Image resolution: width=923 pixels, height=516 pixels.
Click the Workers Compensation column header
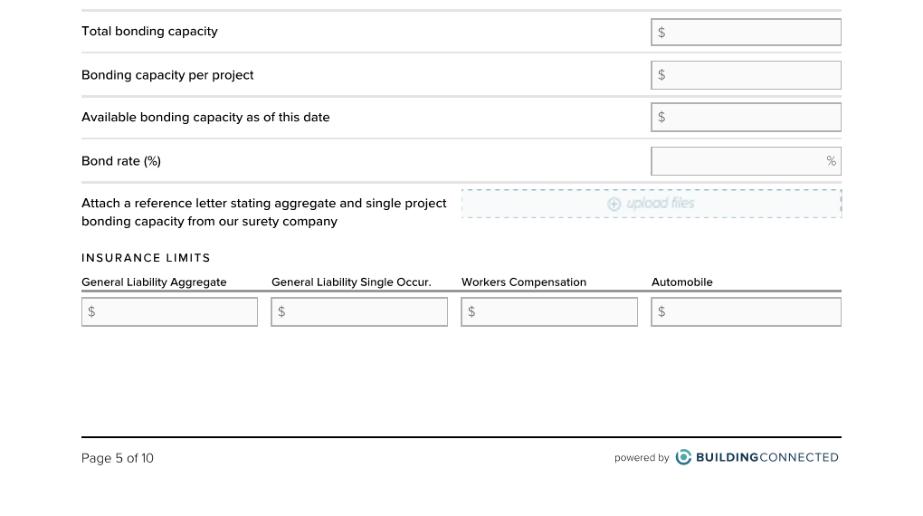(524, 282)
